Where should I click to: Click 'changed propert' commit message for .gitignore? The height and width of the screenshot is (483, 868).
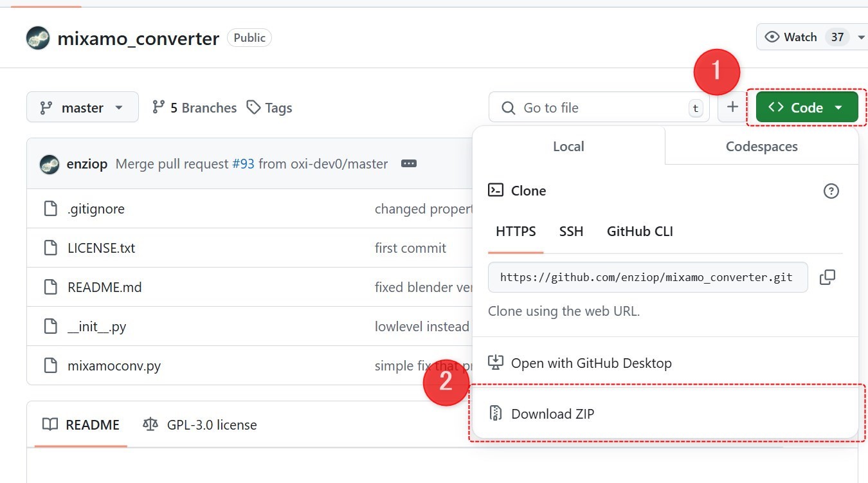pyautogui.click(x=424, y=209)
